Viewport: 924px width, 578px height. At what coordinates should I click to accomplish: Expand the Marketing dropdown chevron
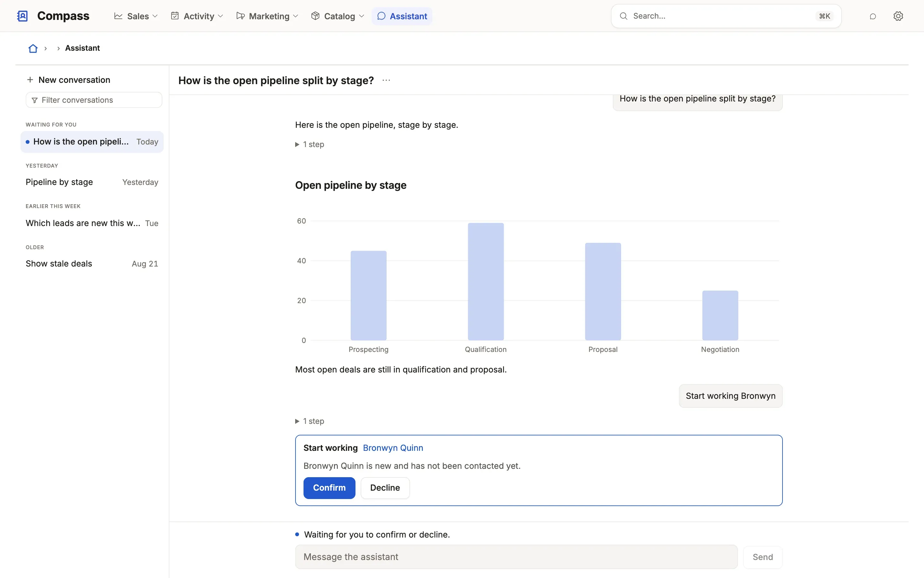(x=295, y=16)
